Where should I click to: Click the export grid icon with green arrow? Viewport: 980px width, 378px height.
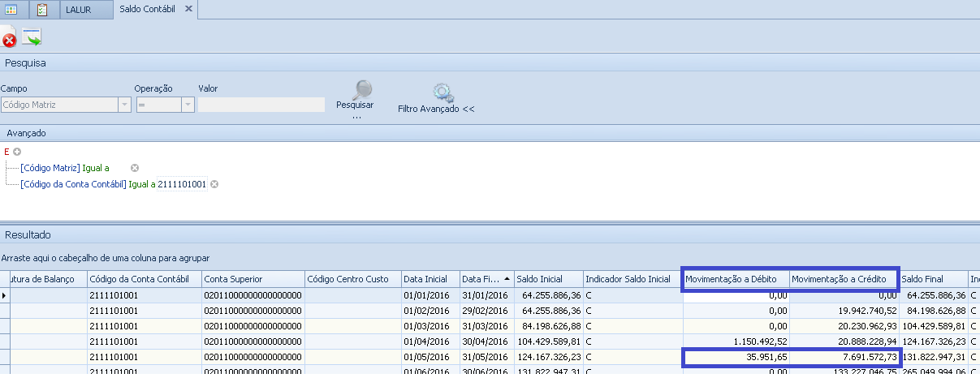pos(32,37)
